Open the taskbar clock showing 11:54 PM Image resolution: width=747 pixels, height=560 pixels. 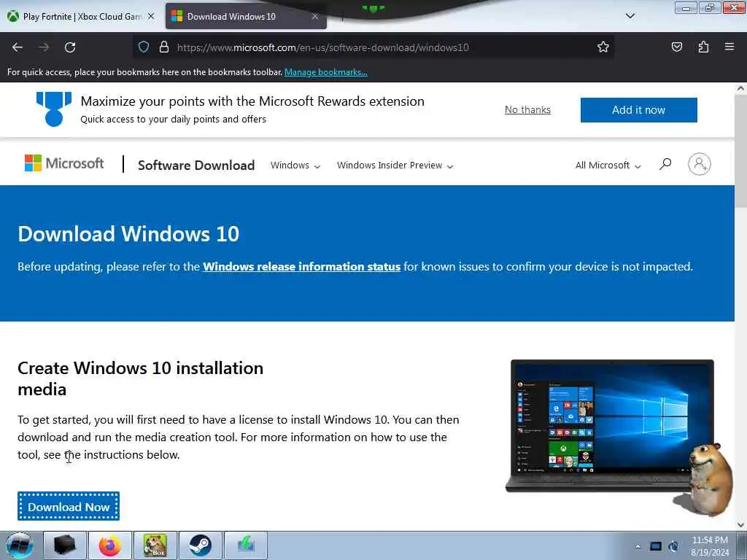pos(710,546)
